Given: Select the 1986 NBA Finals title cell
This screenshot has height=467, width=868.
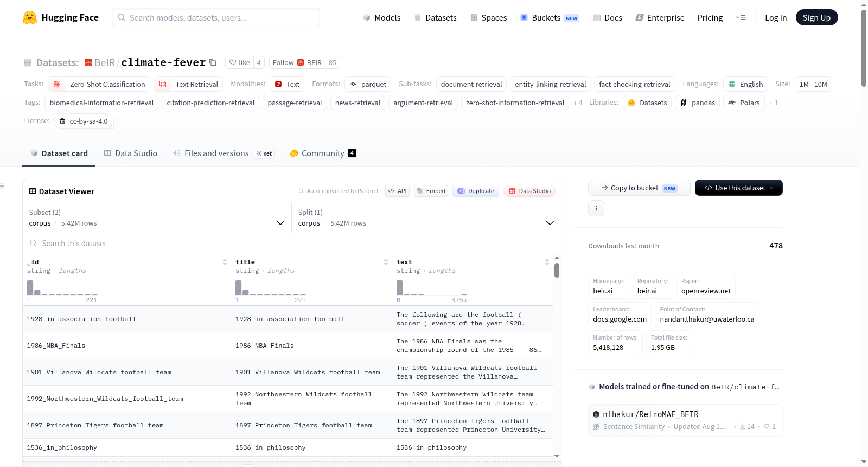Looking at the screenshot, I should pos(311,346).
